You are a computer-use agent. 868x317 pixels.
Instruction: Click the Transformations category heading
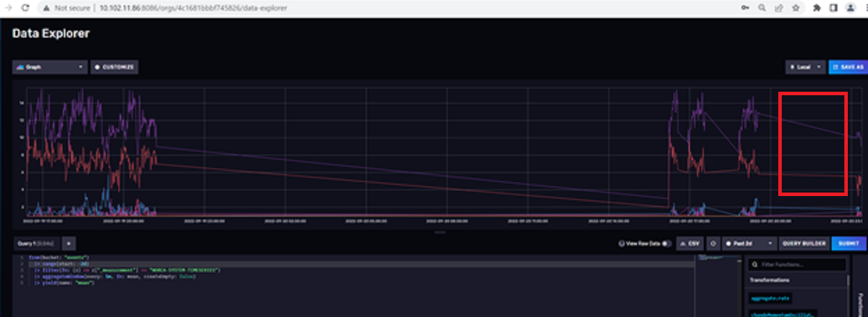tap(769, 280)
